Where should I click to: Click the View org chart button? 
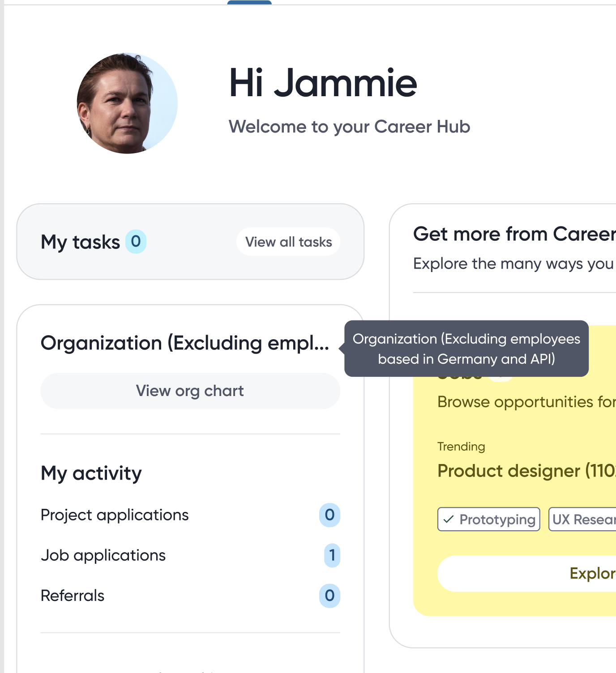190,391
